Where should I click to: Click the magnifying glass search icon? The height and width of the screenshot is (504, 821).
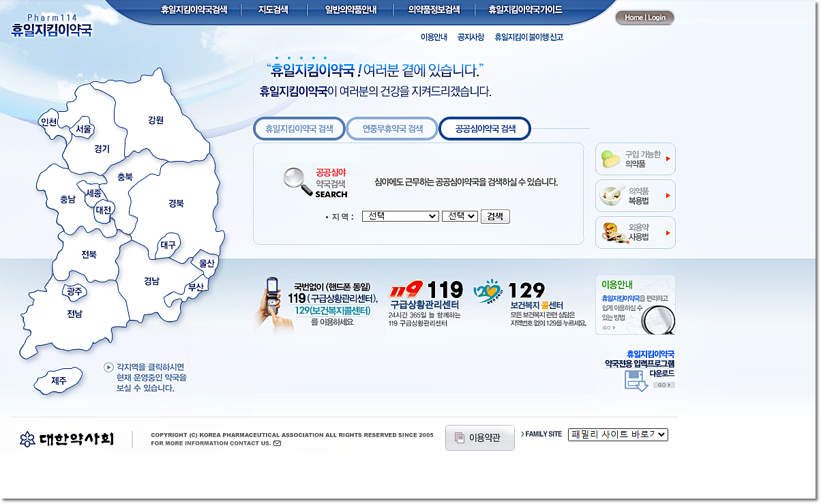coord(297,181)
